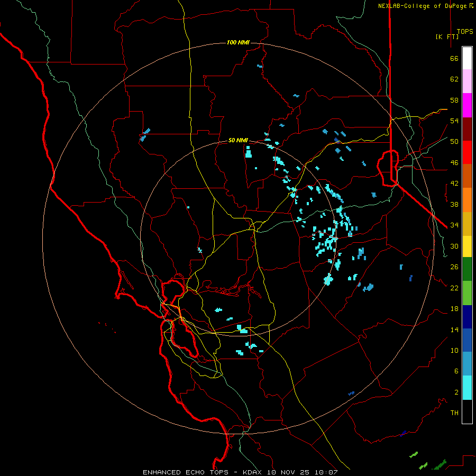Click the 2 scale label
The width and height of the screenshot is (476, 476).
456,392
